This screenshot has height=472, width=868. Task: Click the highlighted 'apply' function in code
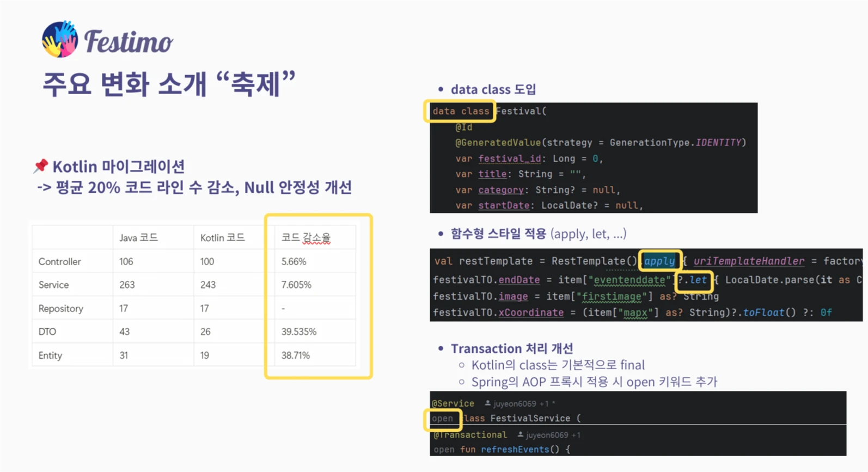tap(659, 261)
